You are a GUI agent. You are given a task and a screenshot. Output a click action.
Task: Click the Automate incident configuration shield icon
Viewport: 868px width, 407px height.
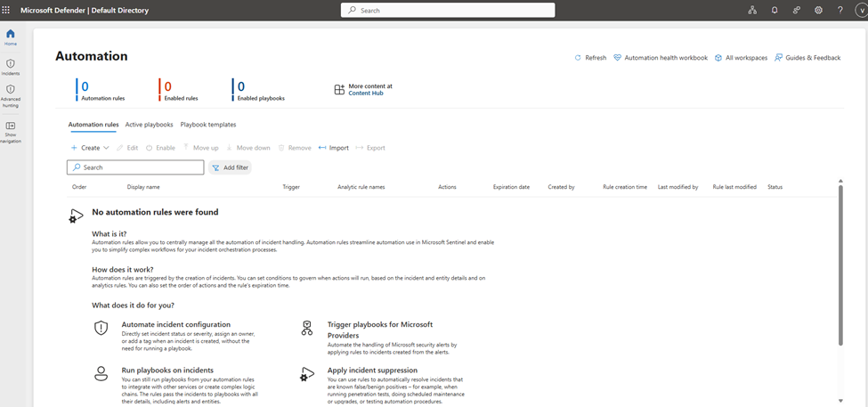point(101,328)
